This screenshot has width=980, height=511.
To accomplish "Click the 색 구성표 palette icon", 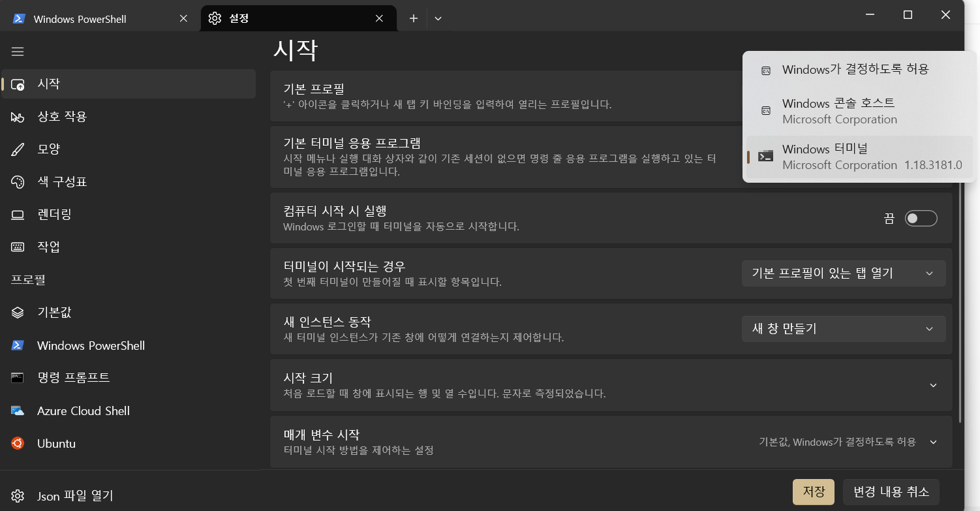I will [x=18, y=182].
